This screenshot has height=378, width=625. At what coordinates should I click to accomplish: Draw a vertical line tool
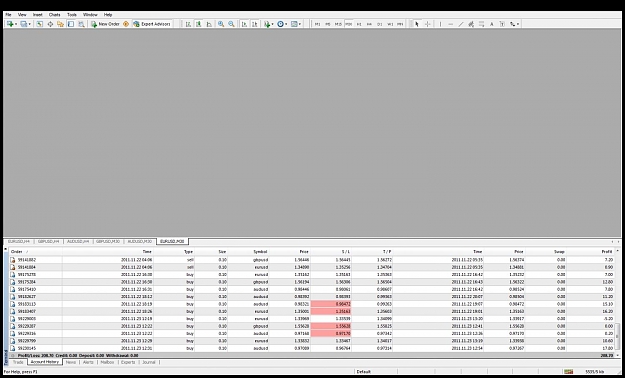pos(440,24)
